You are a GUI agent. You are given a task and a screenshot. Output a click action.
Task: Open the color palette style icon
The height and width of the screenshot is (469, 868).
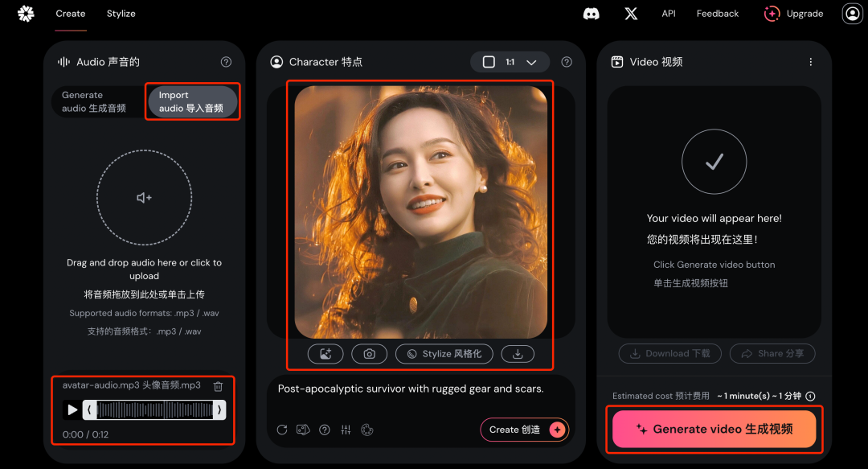coord(367,430)
